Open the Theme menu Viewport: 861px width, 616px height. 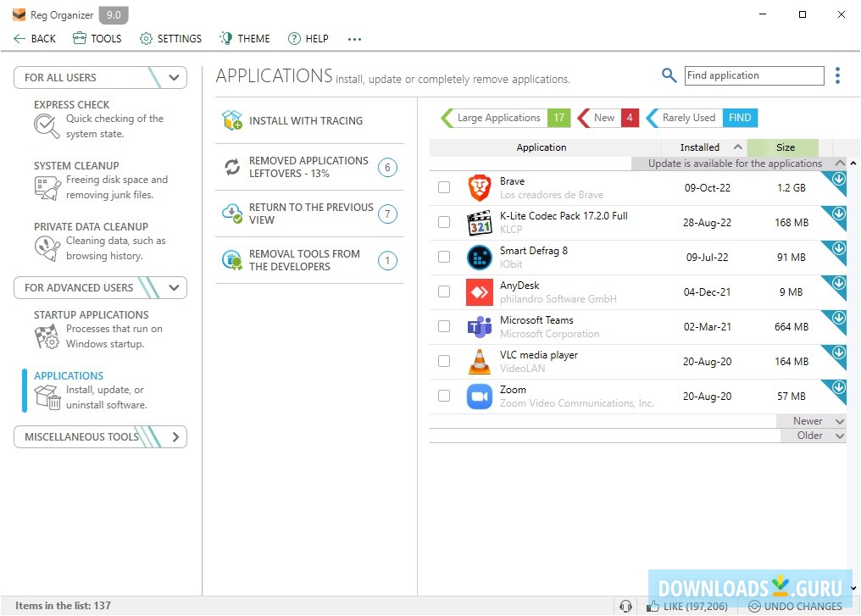pyautogui.click(x=245, y=38)
